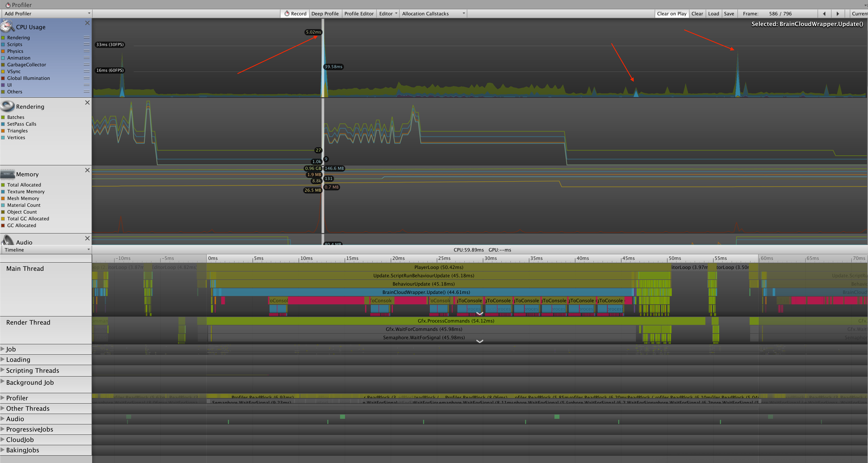Screen dimensions: 868x463
Task: Toggle GarbageCollector color swatch in CPU Usage
Action: coord(3,65)
